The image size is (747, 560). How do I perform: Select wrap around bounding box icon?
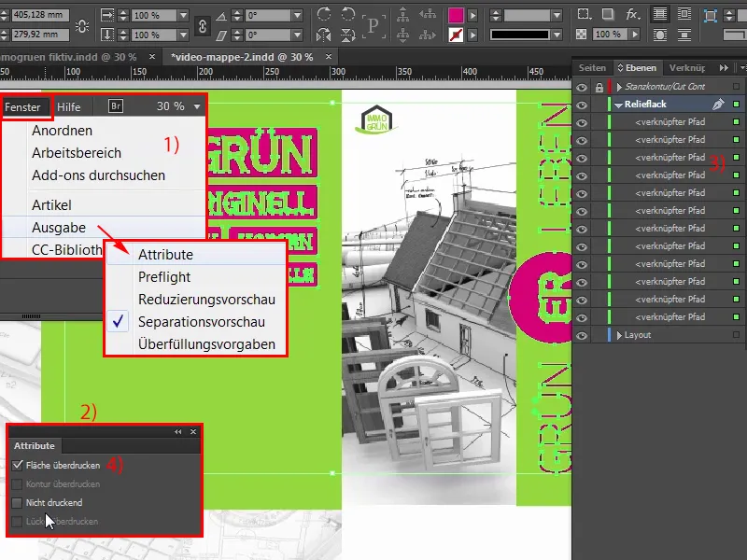[x=684, y=14]
